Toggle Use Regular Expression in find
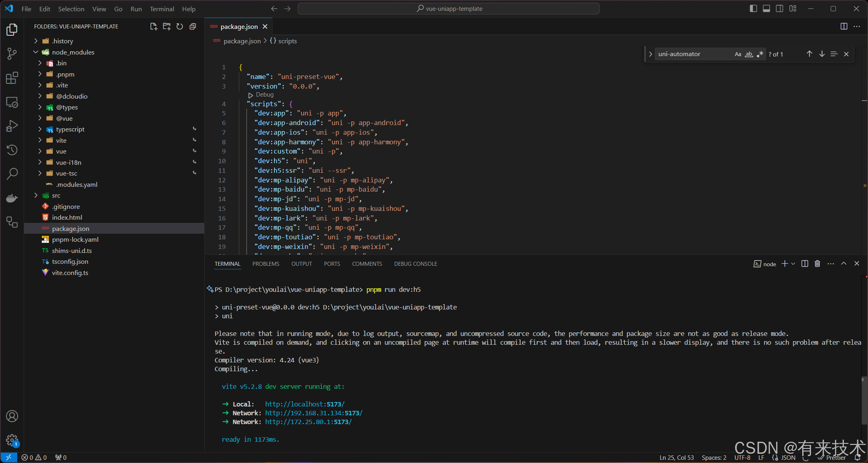Viewport: 868px width, 463px height. click(x=760, y=54)
